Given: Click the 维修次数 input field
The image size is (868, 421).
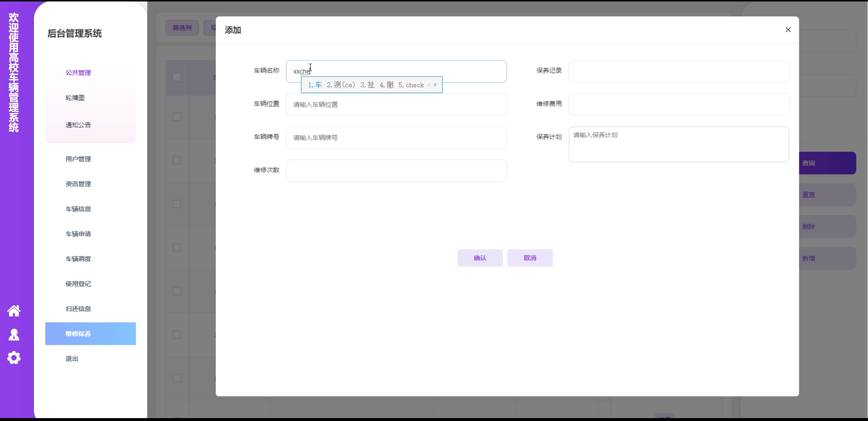Looking at the screenshot, I should pos(396,171).
